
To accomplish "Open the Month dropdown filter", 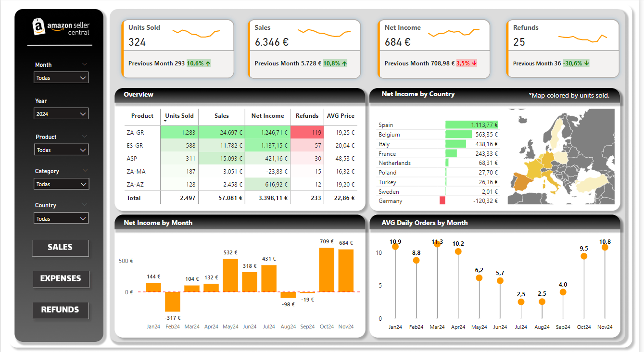I will tap(61, 78).
